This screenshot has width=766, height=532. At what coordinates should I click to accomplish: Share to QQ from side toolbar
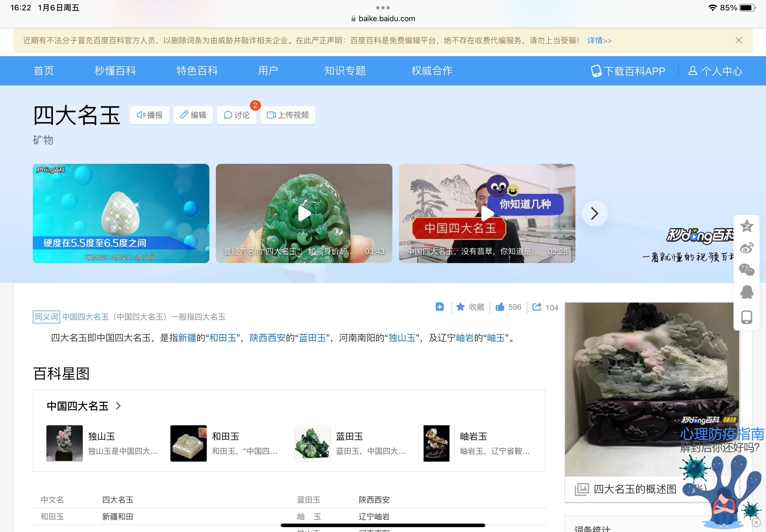747,292
